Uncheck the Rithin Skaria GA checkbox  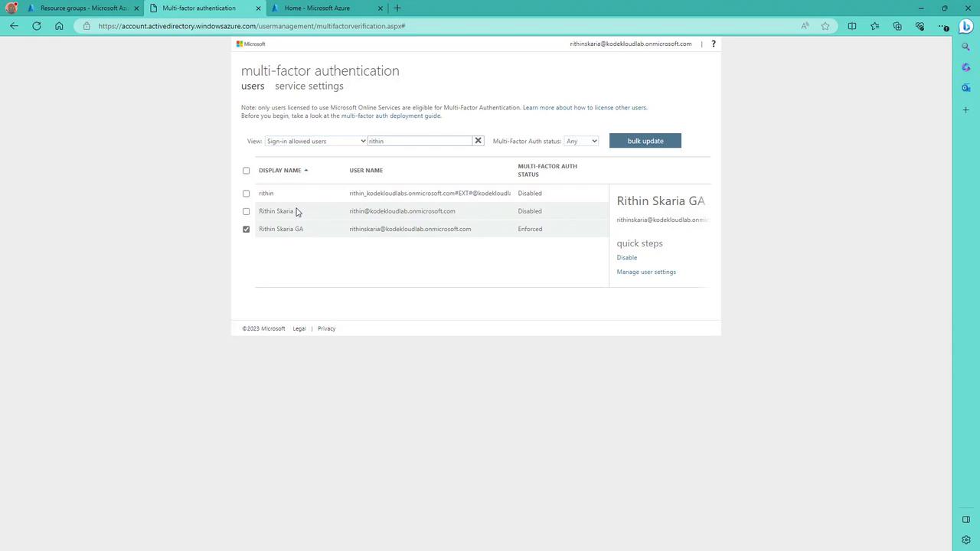[246, 229]
